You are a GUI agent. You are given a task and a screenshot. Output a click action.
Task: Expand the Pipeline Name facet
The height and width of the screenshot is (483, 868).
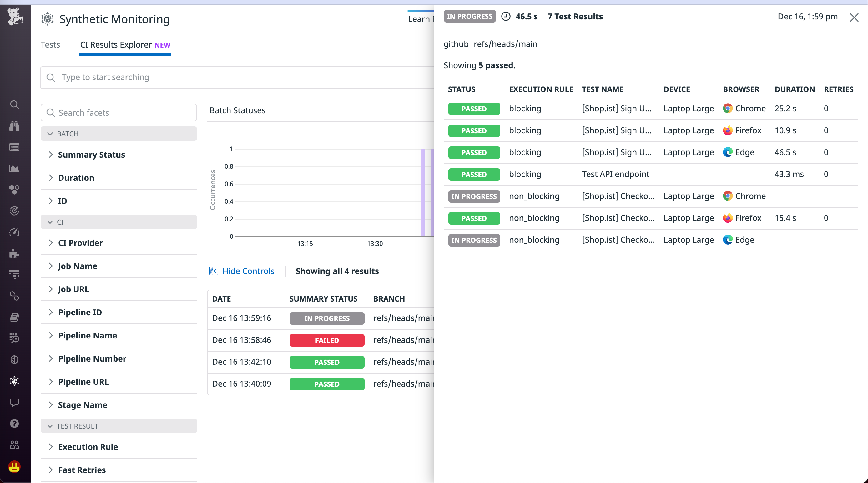tap(87, 335)
